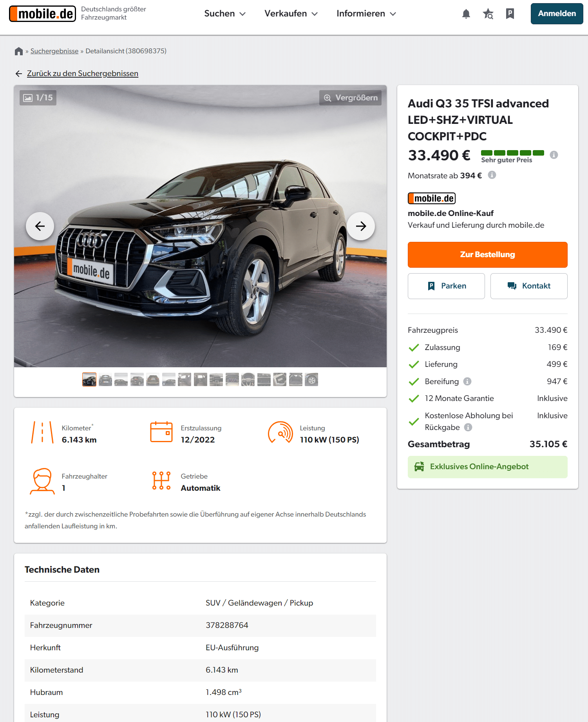Click the Zur Bestellung button

tap(487, 255)
